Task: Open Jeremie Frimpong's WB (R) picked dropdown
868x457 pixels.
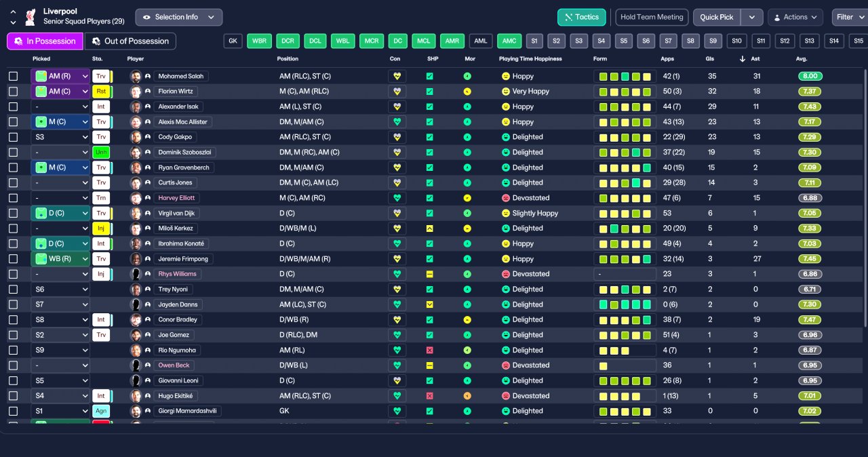Action: 60,259
